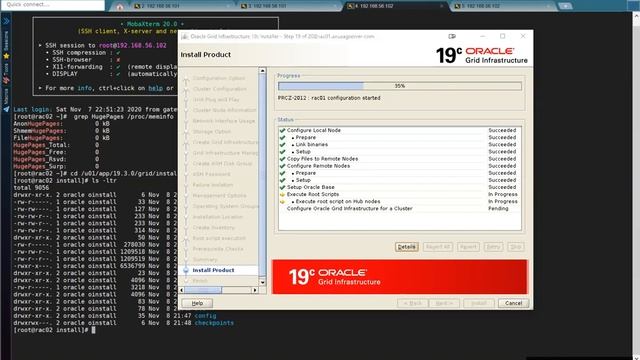Click the Revert button
This screenshot has height=360, width=640.
pos(468,247)
